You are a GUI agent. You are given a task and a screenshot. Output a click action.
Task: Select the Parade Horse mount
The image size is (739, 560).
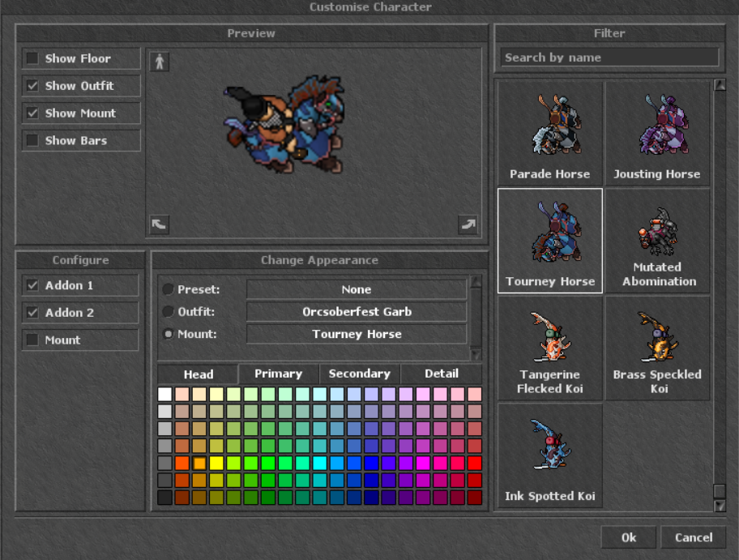(x=549, y=130)
